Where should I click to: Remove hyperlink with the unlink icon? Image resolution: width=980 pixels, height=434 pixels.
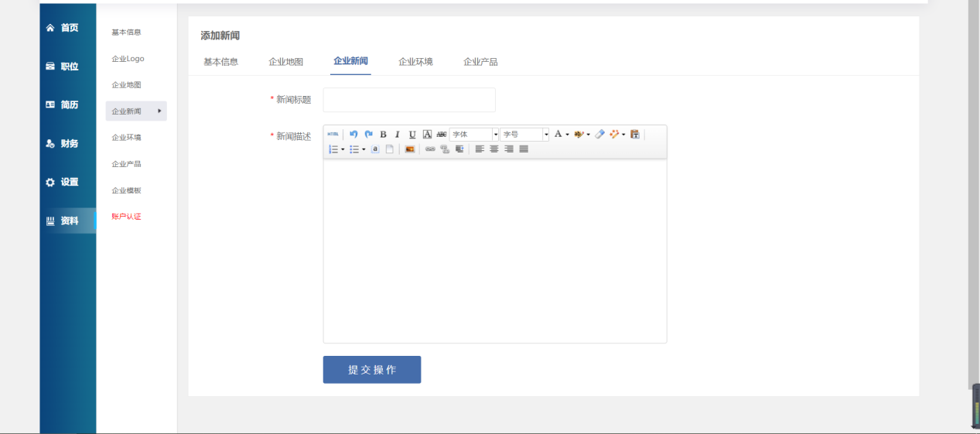[x=445, y=149]
